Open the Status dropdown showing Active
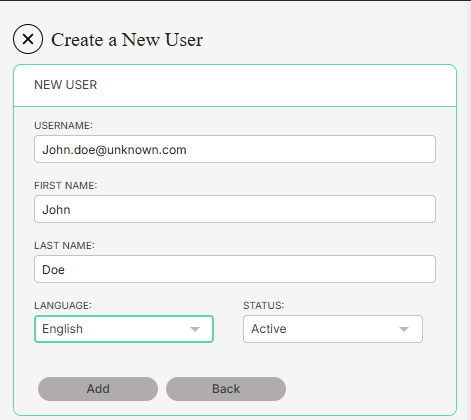Screen dimensions: 471x420 (x=333, y=329)
